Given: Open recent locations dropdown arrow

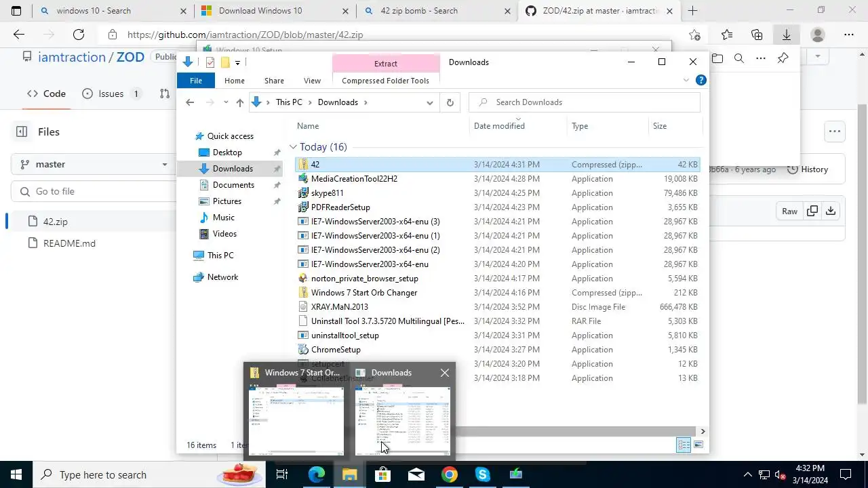Looking at the screenshot, I should pyautogui.click(x=226, y=102).
